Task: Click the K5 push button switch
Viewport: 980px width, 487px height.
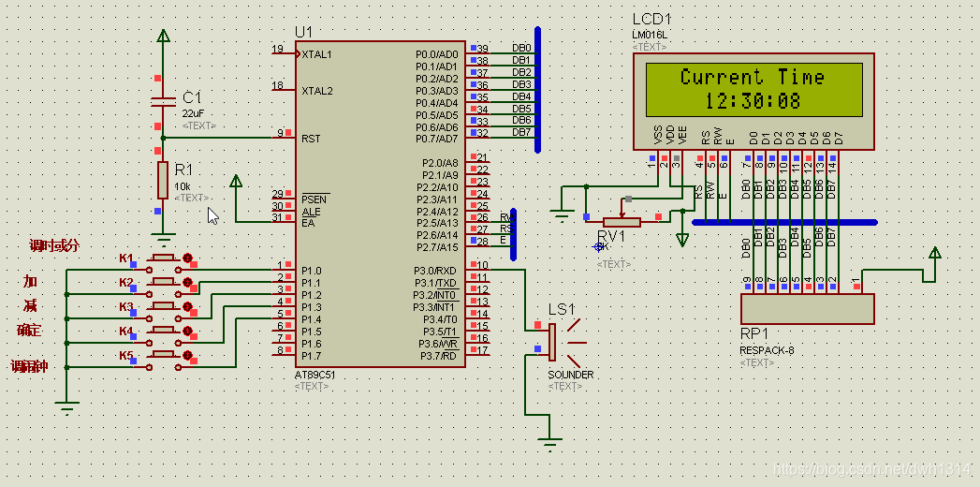Action: pyautogui.click(x=164, y=354)
